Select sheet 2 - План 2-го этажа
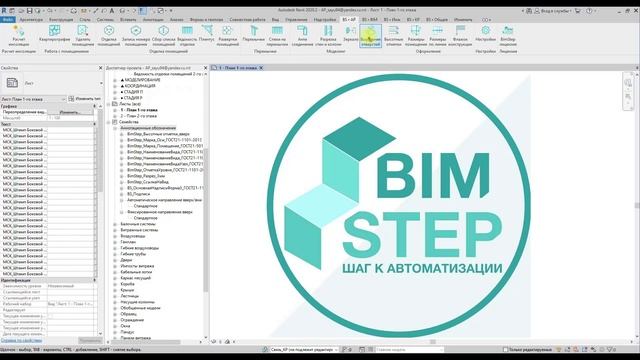The width and height of the screenshot is (640, 360). point(139,116)
